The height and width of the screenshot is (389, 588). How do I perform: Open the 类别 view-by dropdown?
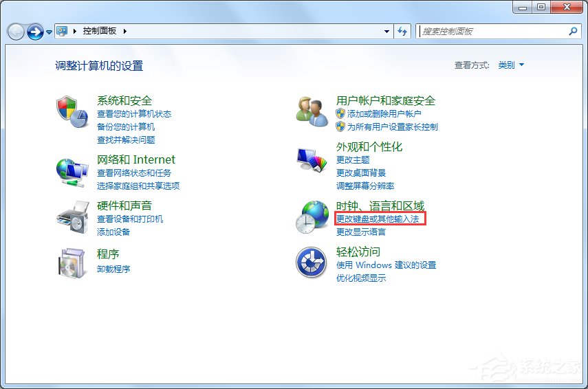click(x=510, y=65)
